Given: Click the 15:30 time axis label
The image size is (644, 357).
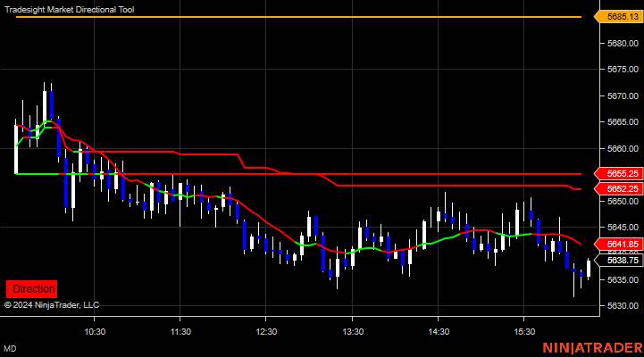Looking at the screenshot, I should pos(524,331).
